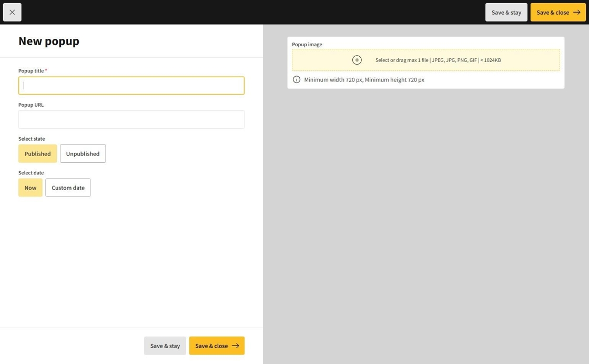Viewport: 589px width, 364px height.
Task: Click the Popup URL field label
Action: 31,105
